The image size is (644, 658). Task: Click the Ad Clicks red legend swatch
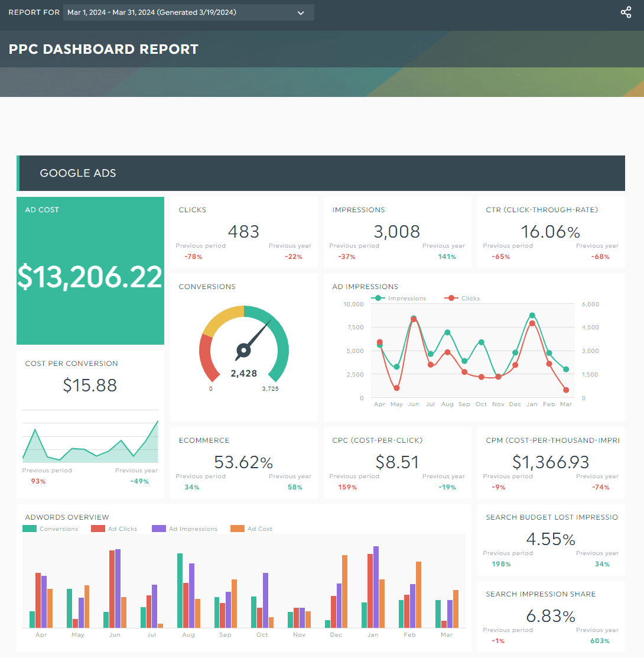pyautogui.click(x=97, y=529)
